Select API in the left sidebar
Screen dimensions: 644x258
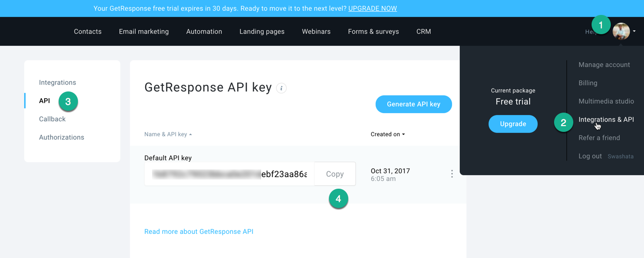click(44, 101)
